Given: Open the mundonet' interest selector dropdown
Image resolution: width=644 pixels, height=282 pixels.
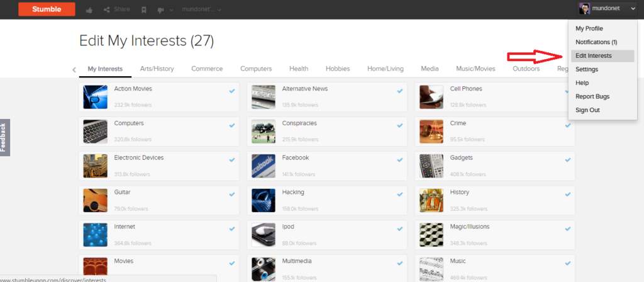Looking at the screenshot, I should 202,9.
